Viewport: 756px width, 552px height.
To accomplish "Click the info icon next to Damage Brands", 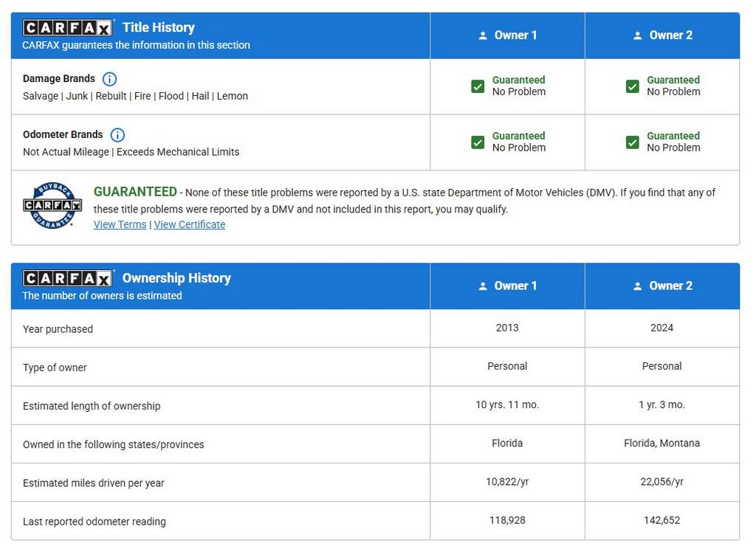I will tap(109, 79).
